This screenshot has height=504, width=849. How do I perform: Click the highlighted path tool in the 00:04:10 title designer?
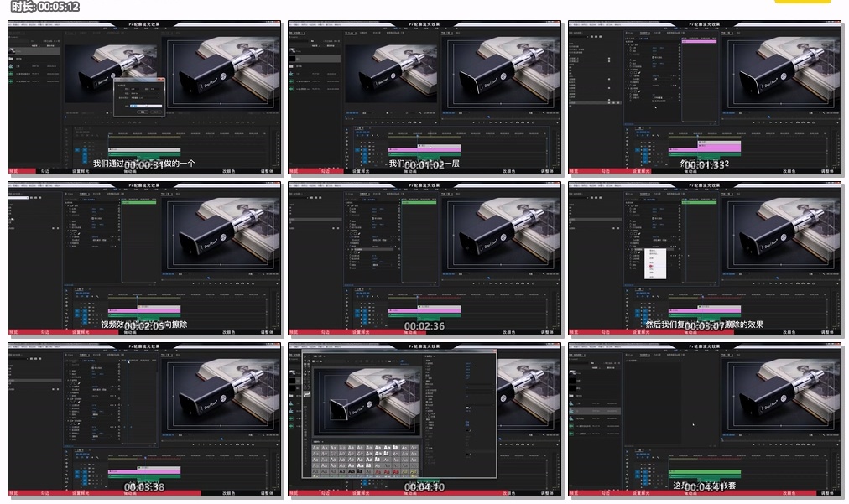point(308,394)
